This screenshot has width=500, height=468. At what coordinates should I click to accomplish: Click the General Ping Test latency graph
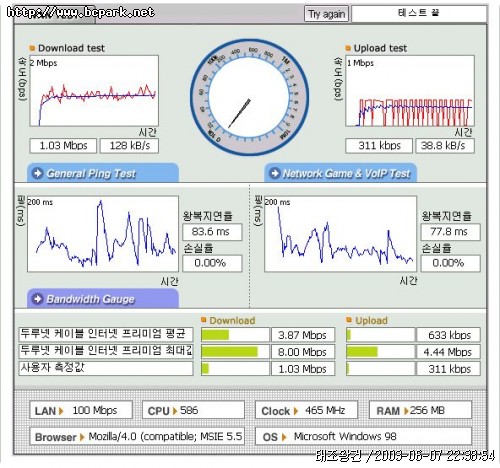(103, 234)
